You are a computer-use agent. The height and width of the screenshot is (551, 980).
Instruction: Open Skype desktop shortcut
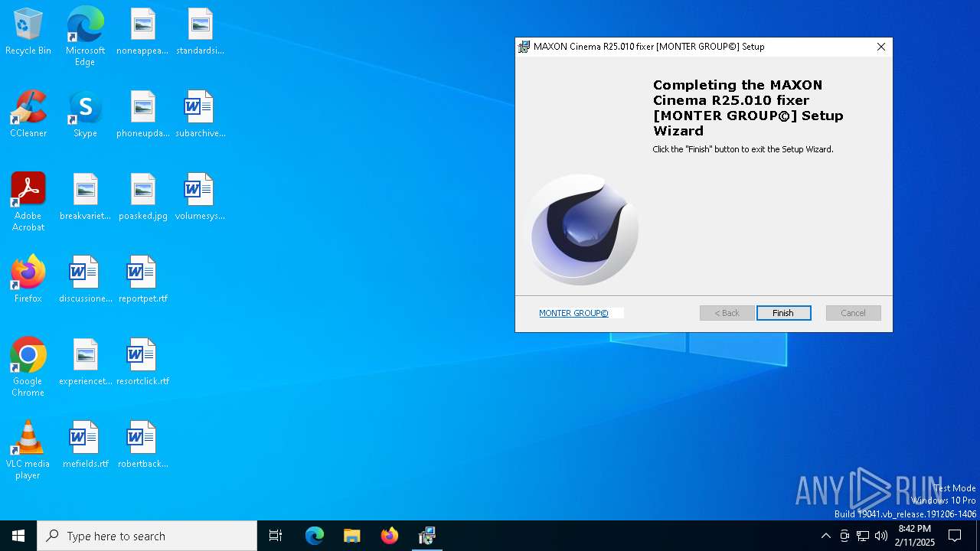[85, 115]
